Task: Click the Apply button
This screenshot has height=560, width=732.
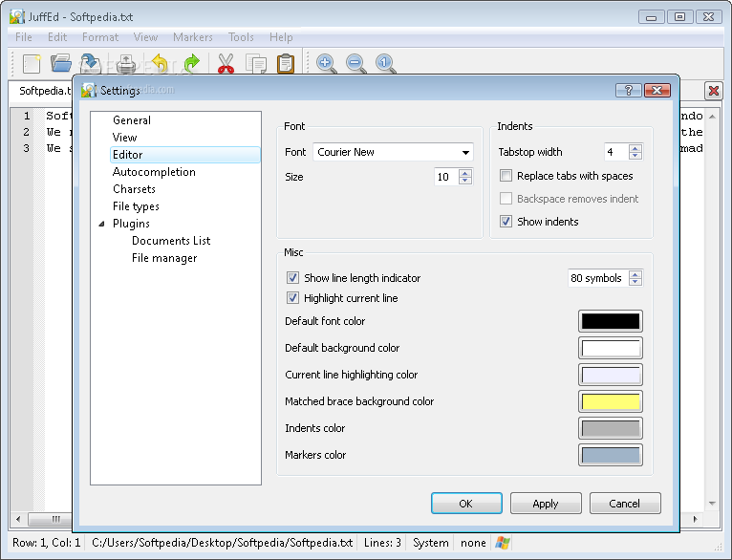Action: click(x=546, y=503)
